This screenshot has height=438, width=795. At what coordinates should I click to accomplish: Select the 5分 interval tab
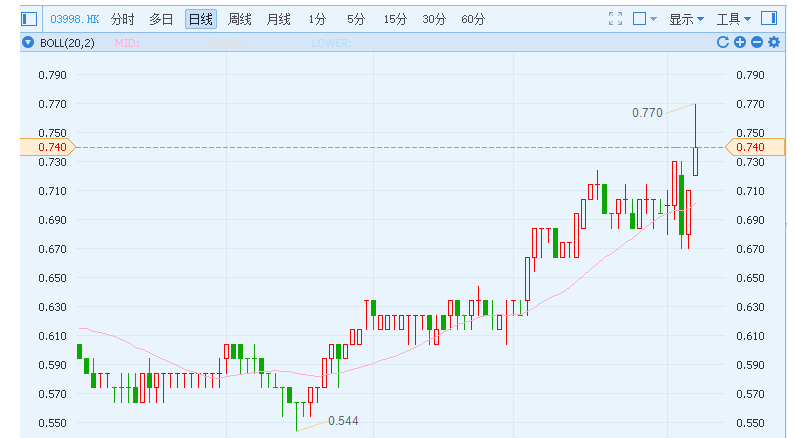point(356,19)
